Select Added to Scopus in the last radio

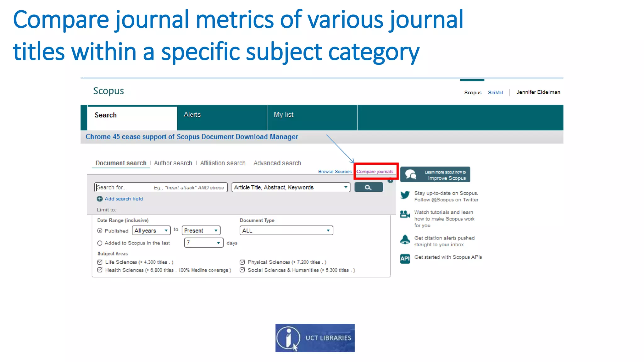coord(100,243)
